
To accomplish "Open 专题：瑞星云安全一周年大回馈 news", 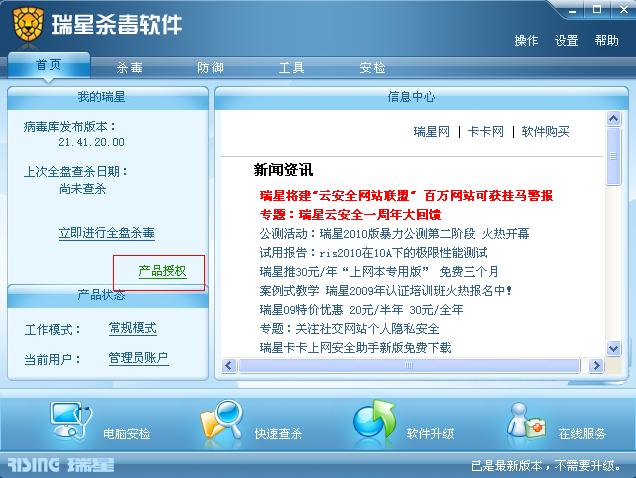I will (x=350, y=214).
